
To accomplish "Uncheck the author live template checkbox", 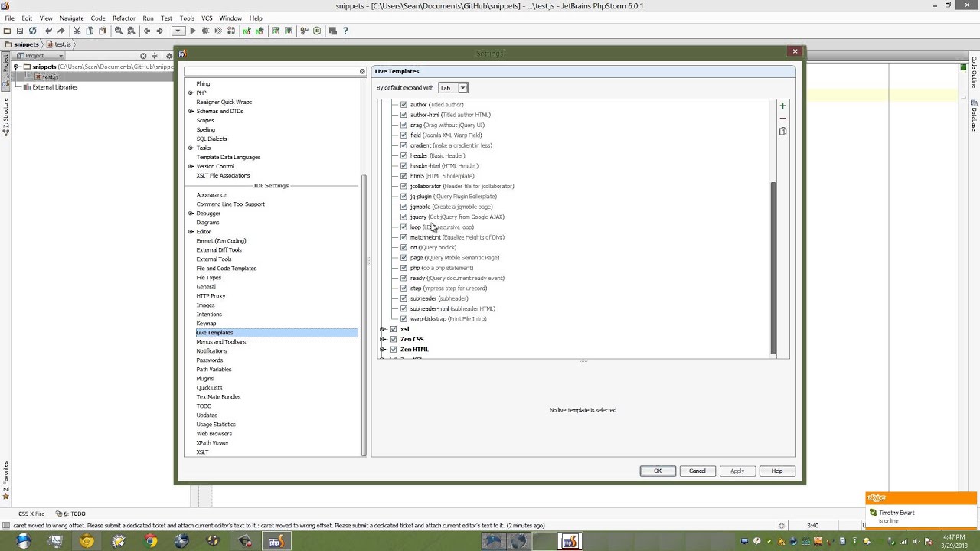I will coord(403,105).
